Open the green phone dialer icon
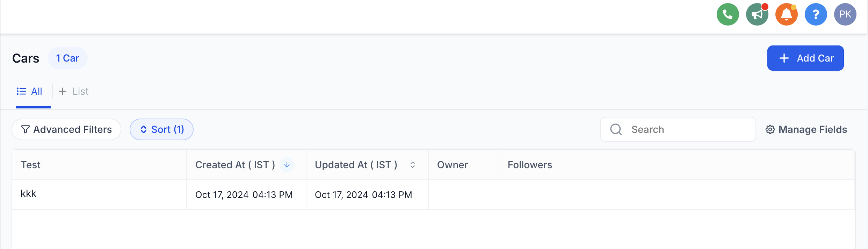Image resolution: width=868 pixels, height=249 pixels. (x=728, y=14)
